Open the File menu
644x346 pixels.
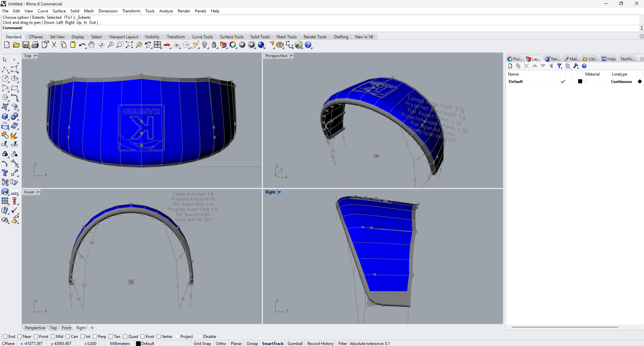pos(5,11)
